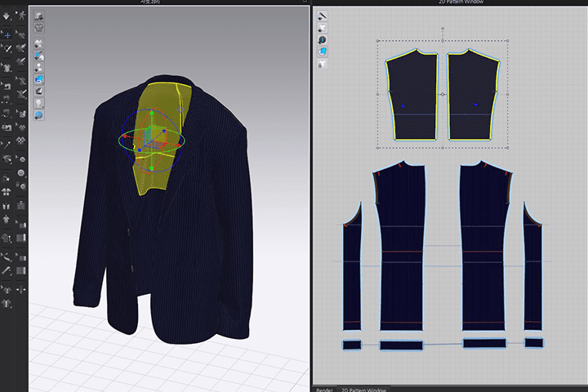Toggle show 3D pen lines with blue pen
This screenshot has width=588, height=392.
[x=39, y=56]
